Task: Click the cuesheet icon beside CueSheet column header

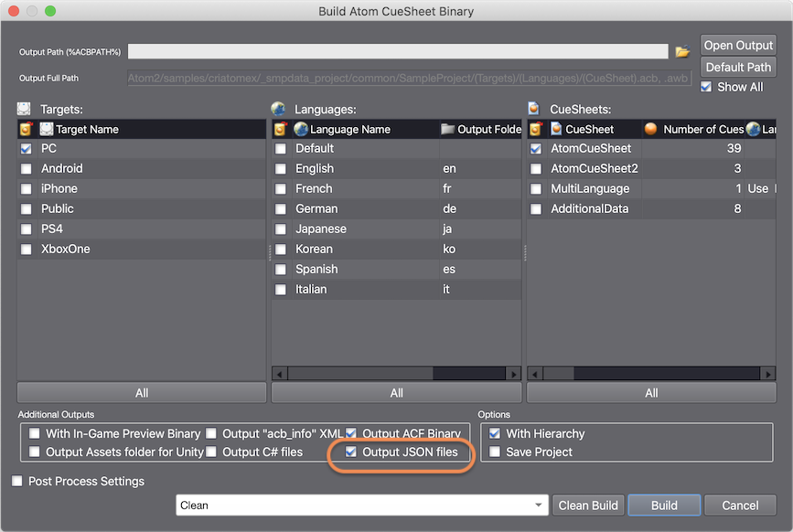Action: [x=556, y=129]
